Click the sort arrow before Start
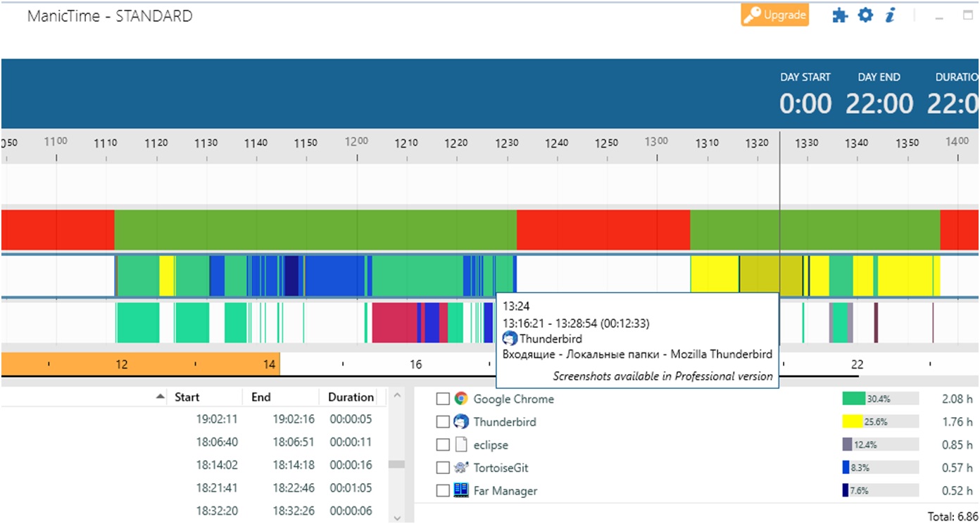This screenshot has height=524, width=980. [x=161, y=397]
